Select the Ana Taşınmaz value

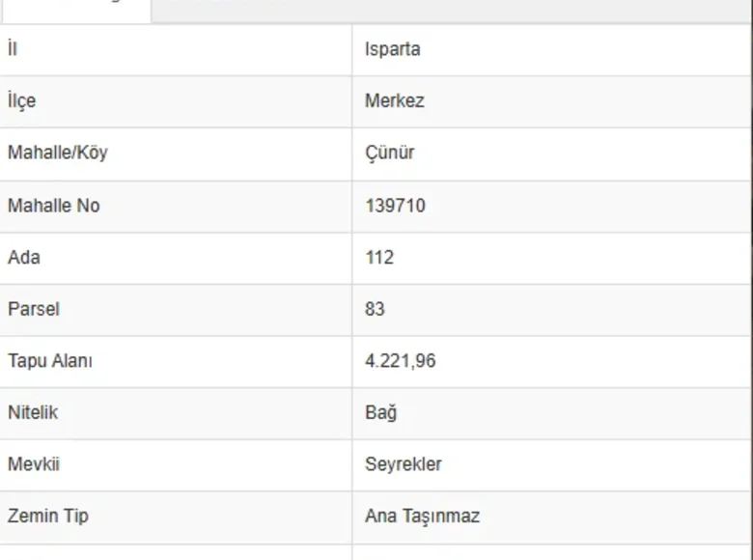click(x=422, y=516)
